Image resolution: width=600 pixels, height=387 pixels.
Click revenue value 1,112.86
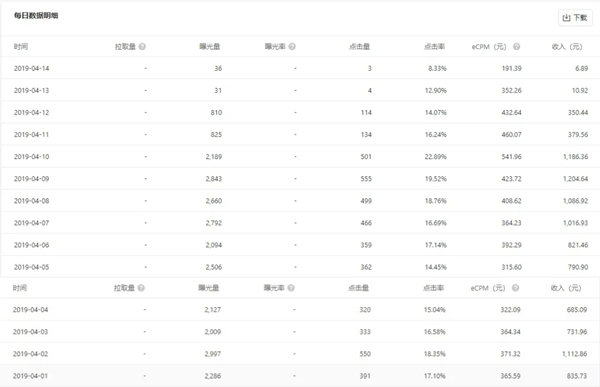point(574,354)
